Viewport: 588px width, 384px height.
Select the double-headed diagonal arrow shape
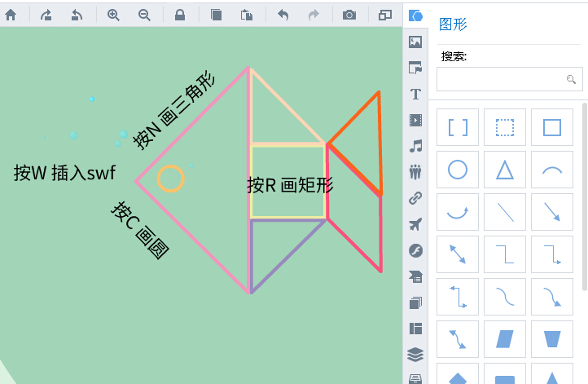click(458, 254)
